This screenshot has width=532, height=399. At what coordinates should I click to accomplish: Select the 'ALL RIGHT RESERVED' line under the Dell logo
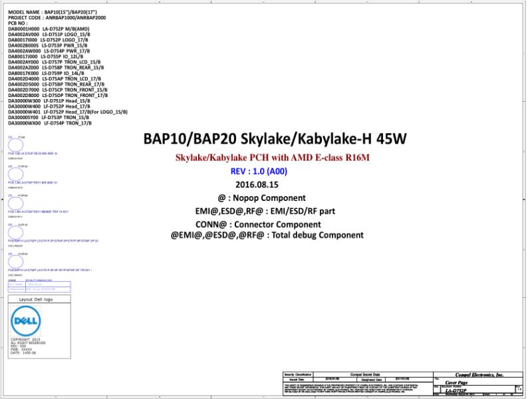point(28,342)
